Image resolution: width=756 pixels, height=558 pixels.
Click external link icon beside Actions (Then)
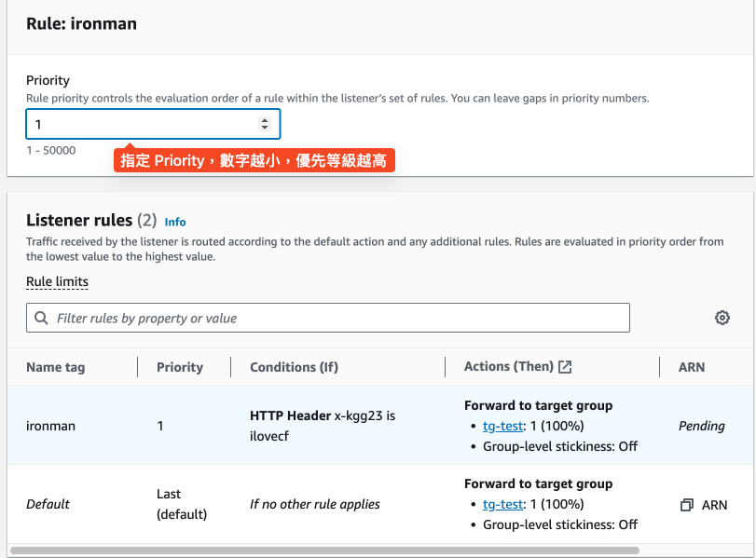point(565,367)
